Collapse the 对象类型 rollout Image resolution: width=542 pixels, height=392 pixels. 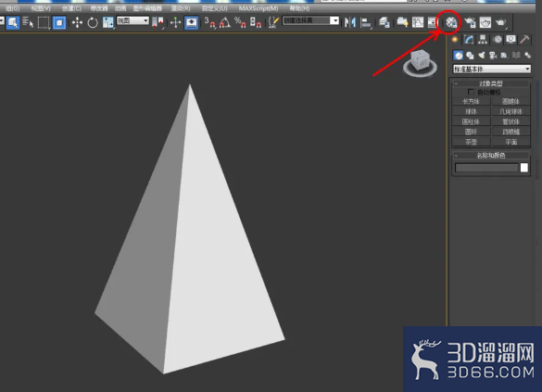[x=491, y=83]
